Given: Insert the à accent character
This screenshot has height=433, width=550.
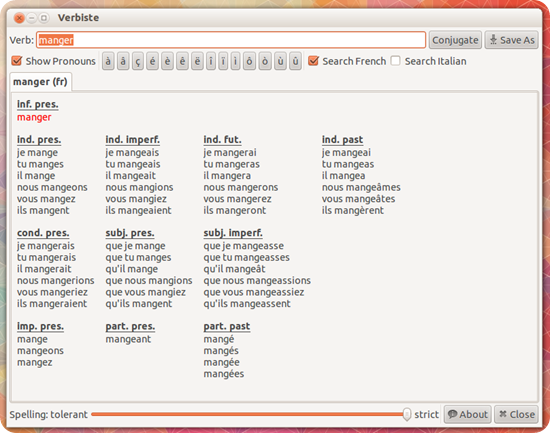Looking at the screenshot, I should [x=108, y=61].
